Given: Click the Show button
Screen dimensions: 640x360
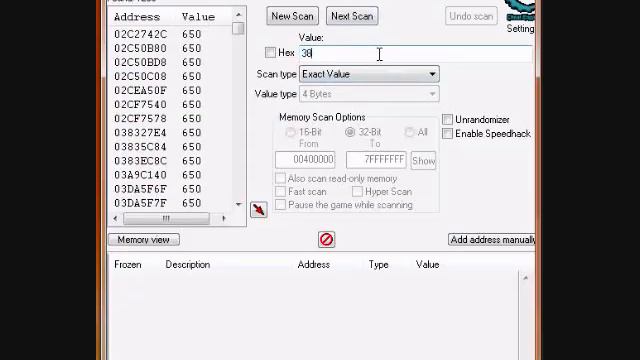Looking at the screenshot, I should click(424, 161).
